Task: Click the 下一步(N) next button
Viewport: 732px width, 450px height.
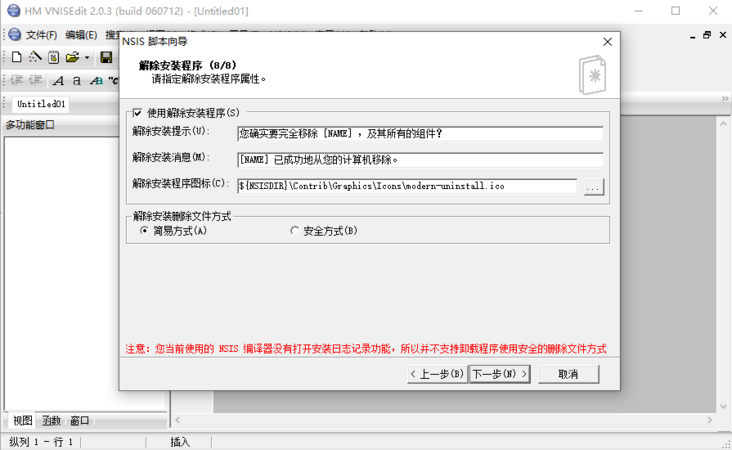Action: pyautogui.click(x=500, y=374)
